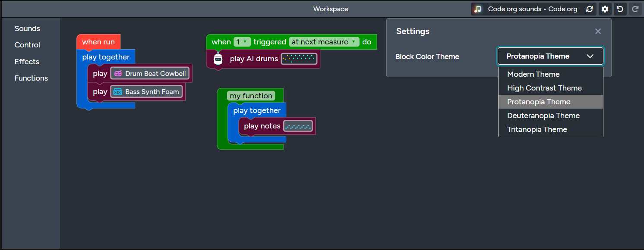Viewport: 644px width, 250px height.
Task: Click the redo arrow icon
Action: 635,9
